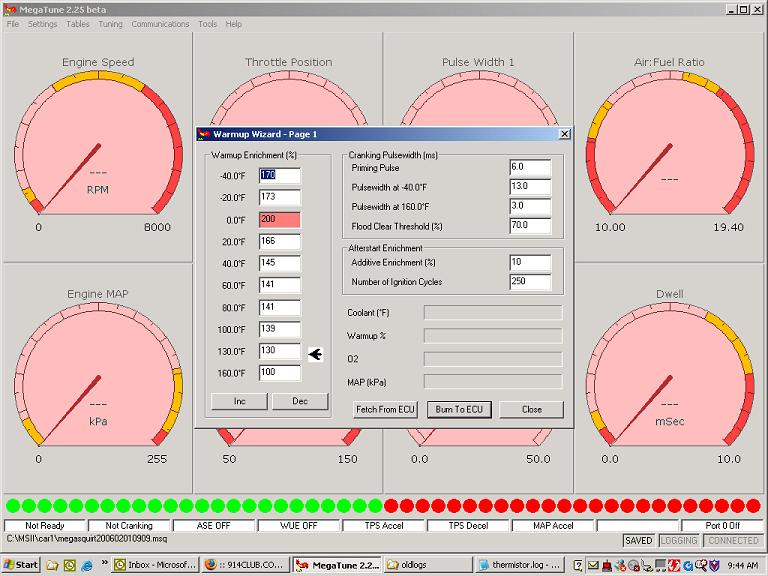Open the Help menu

tap(234, 24)
